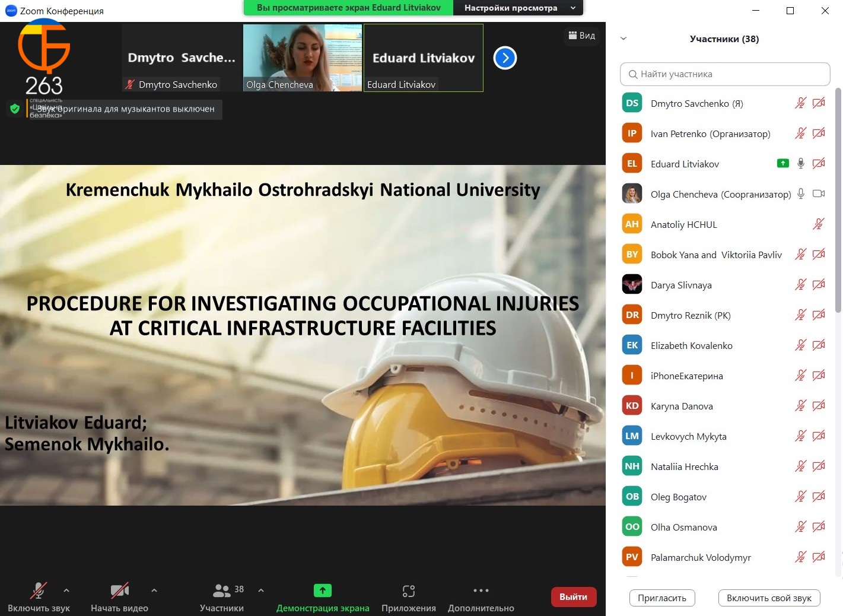Close the Zoom conference window
843x616 pixels.
click(x=825, y=10)
